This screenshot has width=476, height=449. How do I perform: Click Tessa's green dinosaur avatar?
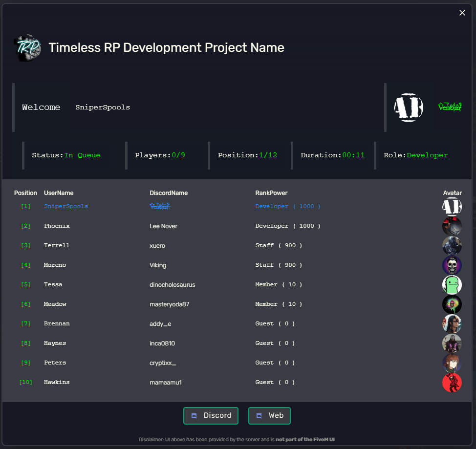click(452, 284)
